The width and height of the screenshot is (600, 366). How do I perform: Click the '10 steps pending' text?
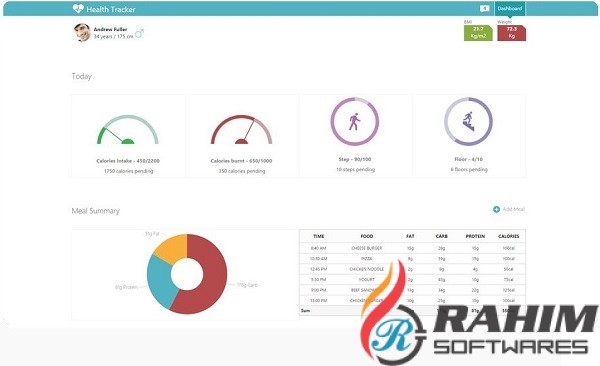[355, 170]
